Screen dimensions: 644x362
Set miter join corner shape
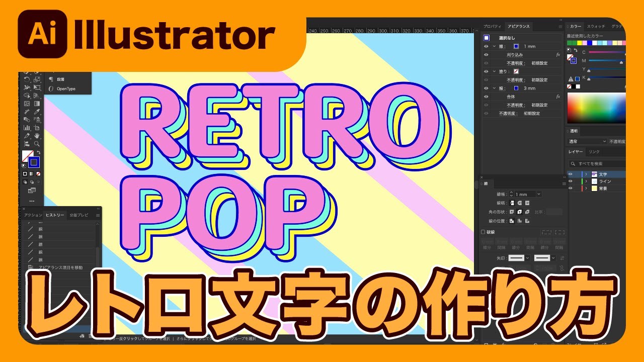coord(512,212)
